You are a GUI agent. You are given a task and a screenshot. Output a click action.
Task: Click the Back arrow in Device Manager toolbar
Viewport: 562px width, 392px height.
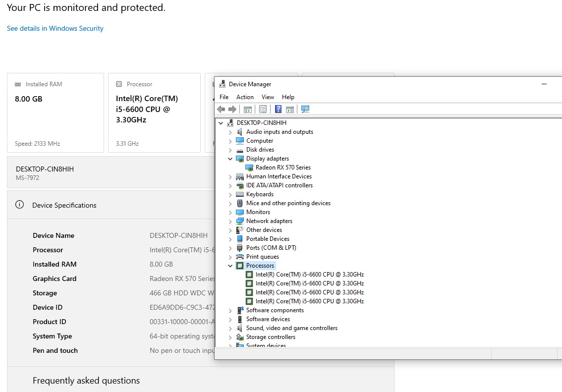tap(221, 110)
